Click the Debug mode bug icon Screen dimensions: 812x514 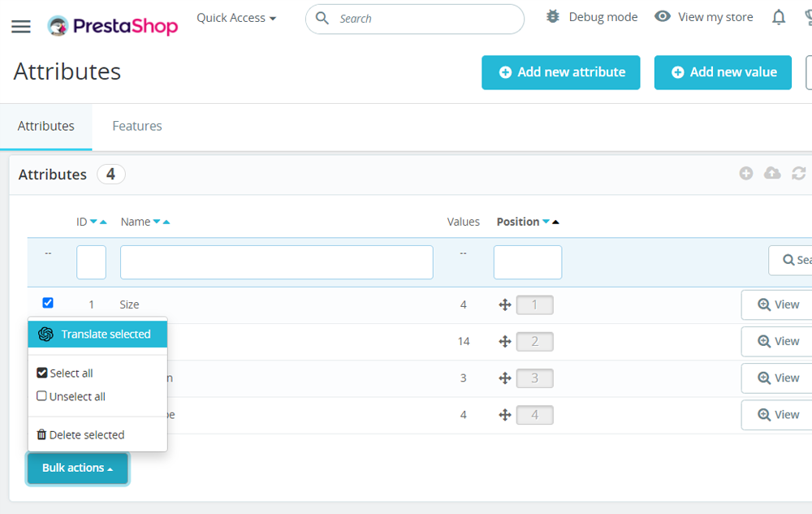[551, 16]
